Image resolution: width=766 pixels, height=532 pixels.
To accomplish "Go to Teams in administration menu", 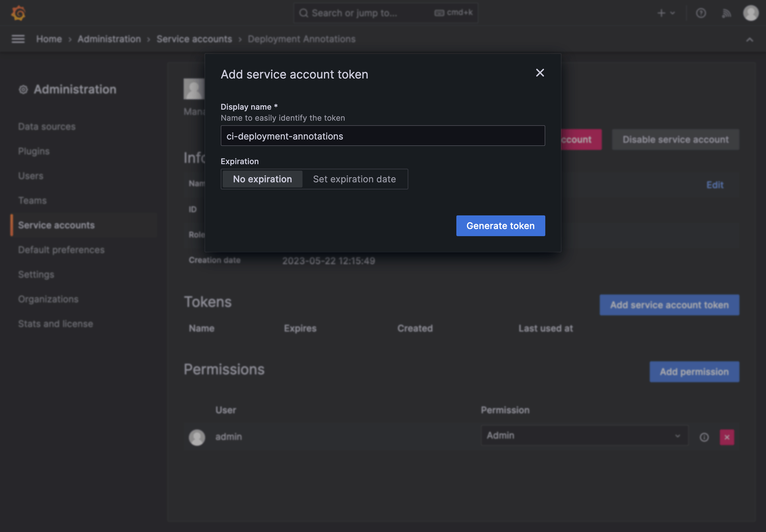I will coord(32,200).
